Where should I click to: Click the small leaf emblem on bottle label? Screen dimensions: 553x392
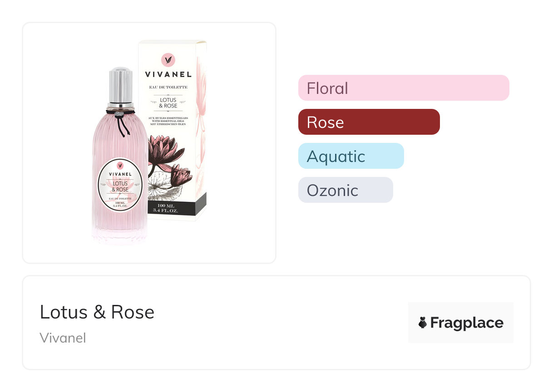(120, 165)
